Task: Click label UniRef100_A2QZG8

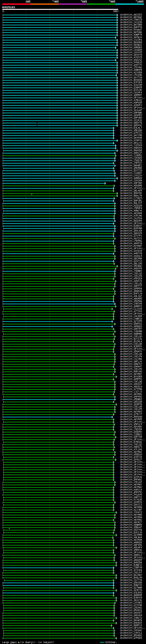Action: pos(131,206)
